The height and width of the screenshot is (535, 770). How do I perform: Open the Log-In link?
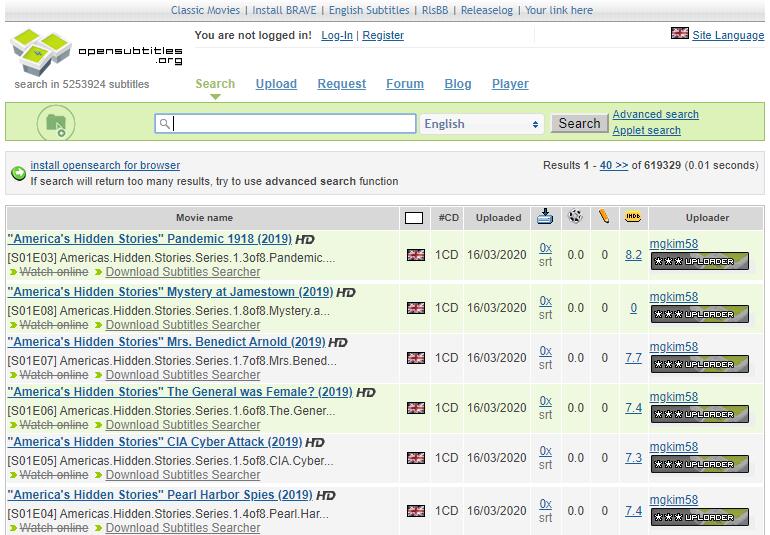click(x=337, y=35)
